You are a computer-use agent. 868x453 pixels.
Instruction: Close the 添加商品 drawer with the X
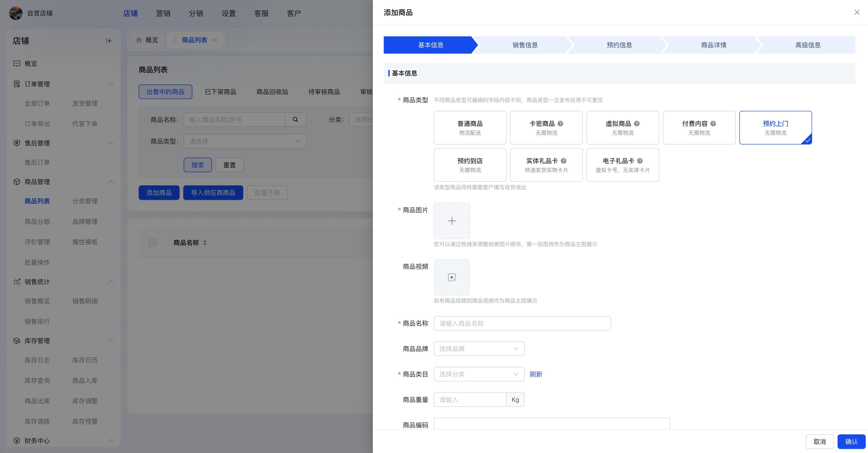click(x=857, y=12)
